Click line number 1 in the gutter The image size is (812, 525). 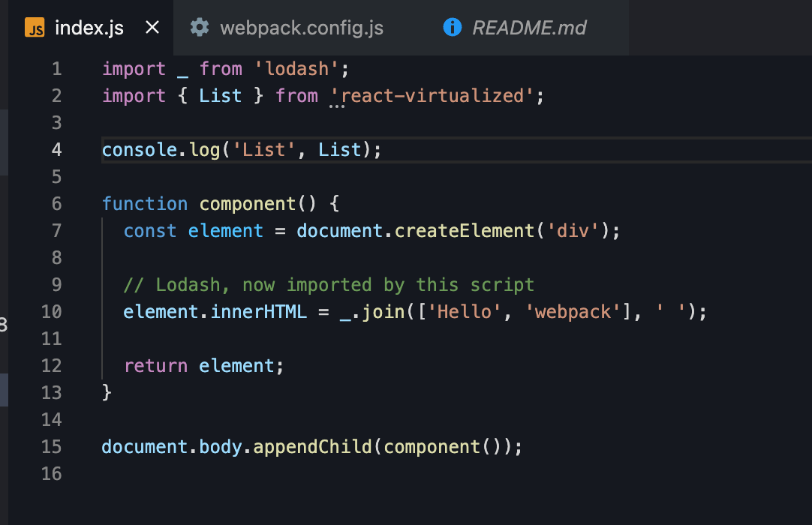[x=56, y=69]
